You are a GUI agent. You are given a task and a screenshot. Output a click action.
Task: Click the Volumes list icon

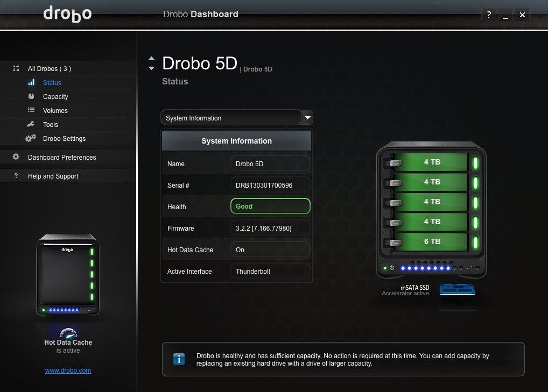tap(31, 110)
